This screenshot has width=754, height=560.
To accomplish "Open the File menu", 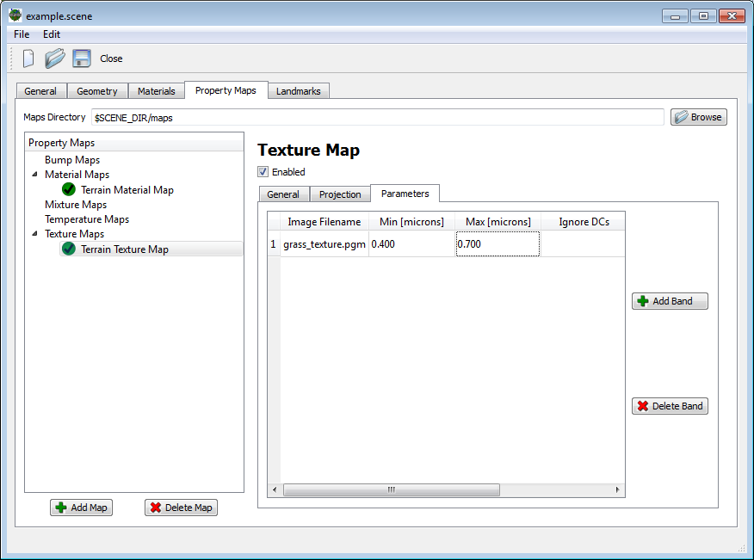I will click(22, 34).
